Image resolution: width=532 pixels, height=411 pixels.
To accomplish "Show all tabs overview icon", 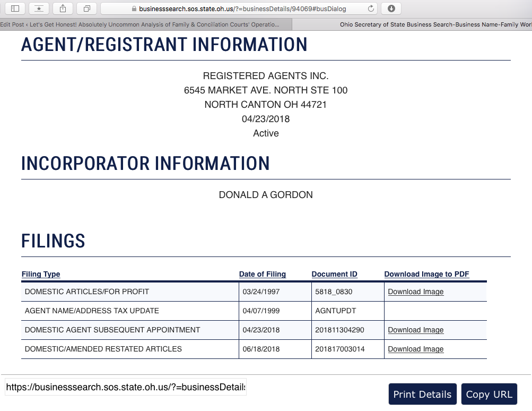I will click(x=86, y=8).
